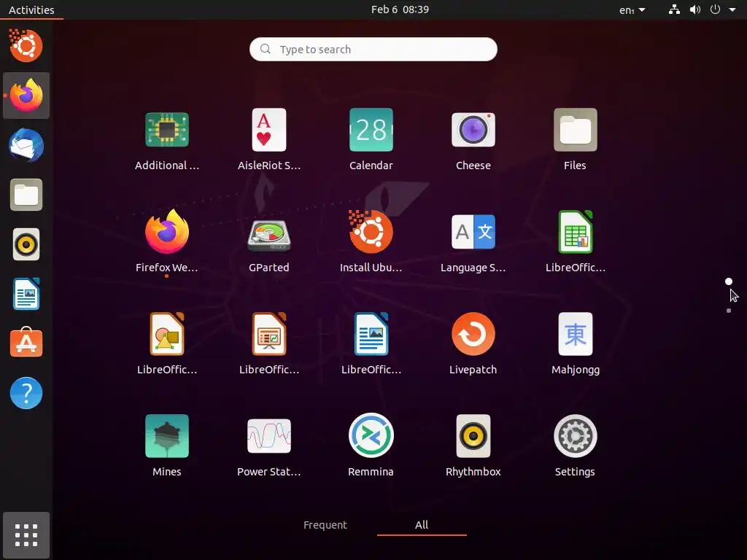Open Files from the app grid
This screenshot has height=560, width=747.
(x=575, y=130)
